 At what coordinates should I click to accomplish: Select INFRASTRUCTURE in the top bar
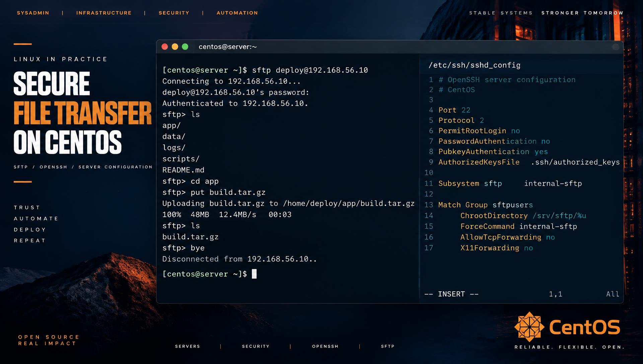[x=104, y=13]
